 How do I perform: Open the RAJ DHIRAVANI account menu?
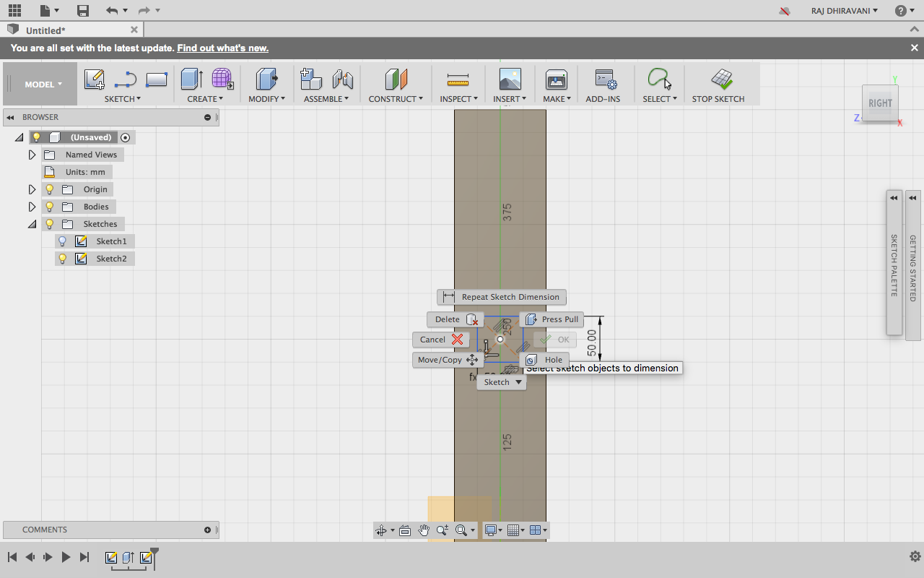pos(844,11)
